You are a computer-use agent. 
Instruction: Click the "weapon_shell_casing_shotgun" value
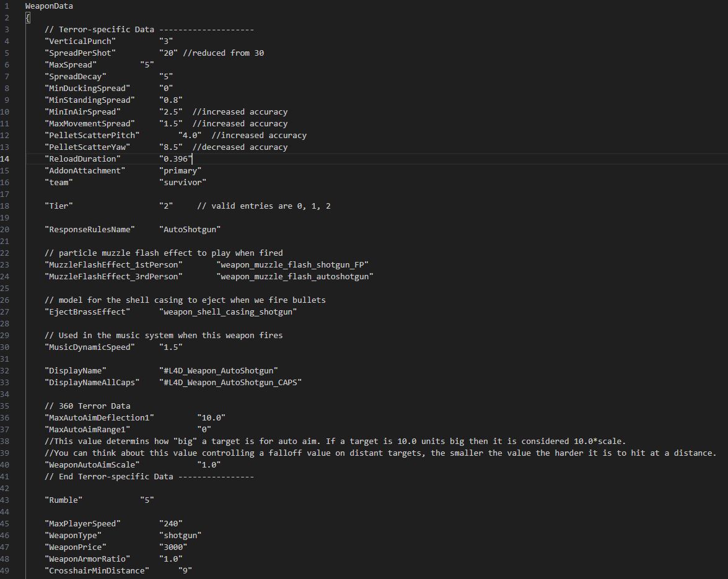coord(227,312)
